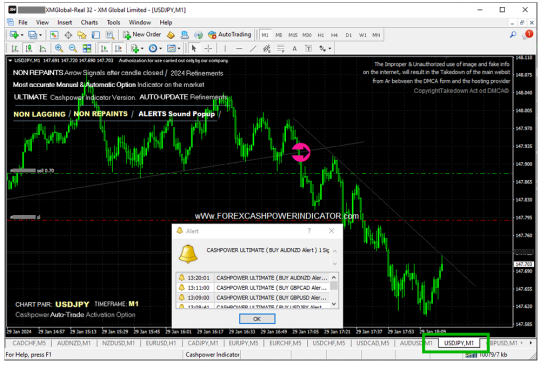The image size is (540, 369).
Task: Select the zoom in magnifier icon
Action: [59, 49]
